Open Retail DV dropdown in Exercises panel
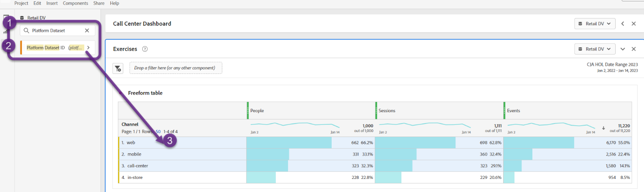Screen dimensions: 644x192 [x=594, y=49]
